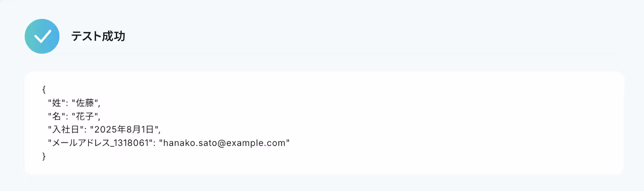Click the opening curly brace of JSON
The height and width of the screenshot is (191, 644).
click(44, 89)
